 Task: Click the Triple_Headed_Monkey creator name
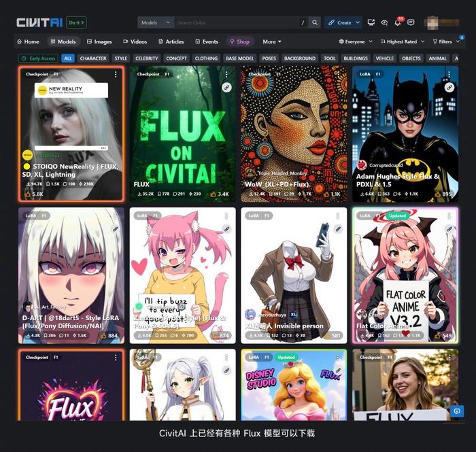click(x=283, y=173)
